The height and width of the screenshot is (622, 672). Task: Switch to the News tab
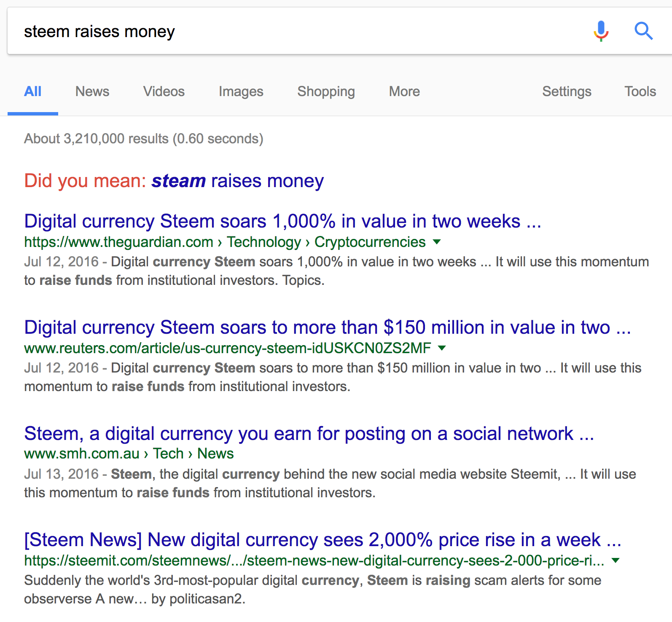(92, 91)
